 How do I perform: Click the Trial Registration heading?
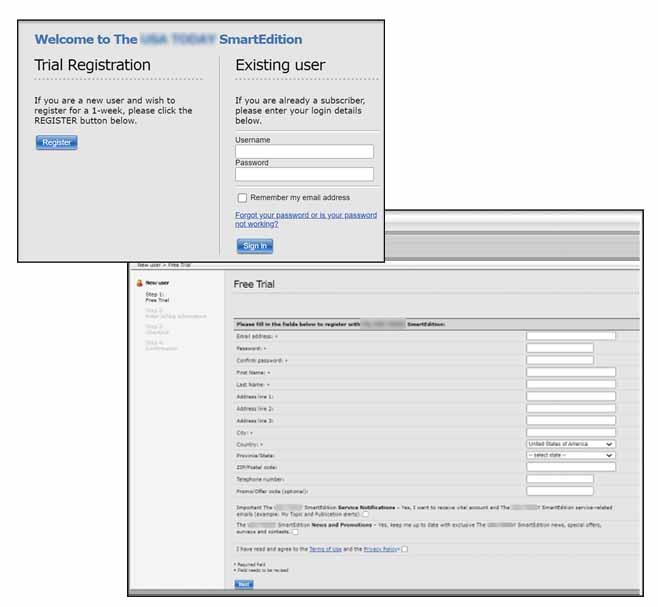pyautogui.click(x=92, y=65)
